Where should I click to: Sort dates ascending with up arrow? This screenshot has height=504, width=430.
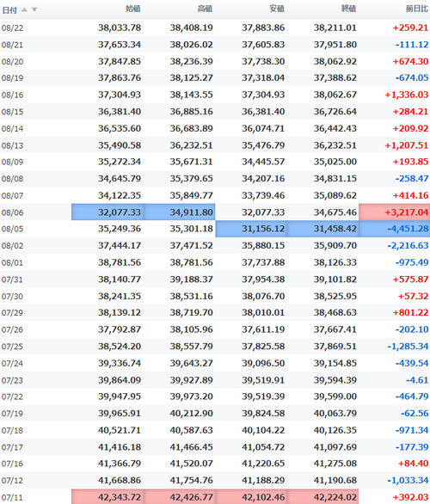(24, 9)
